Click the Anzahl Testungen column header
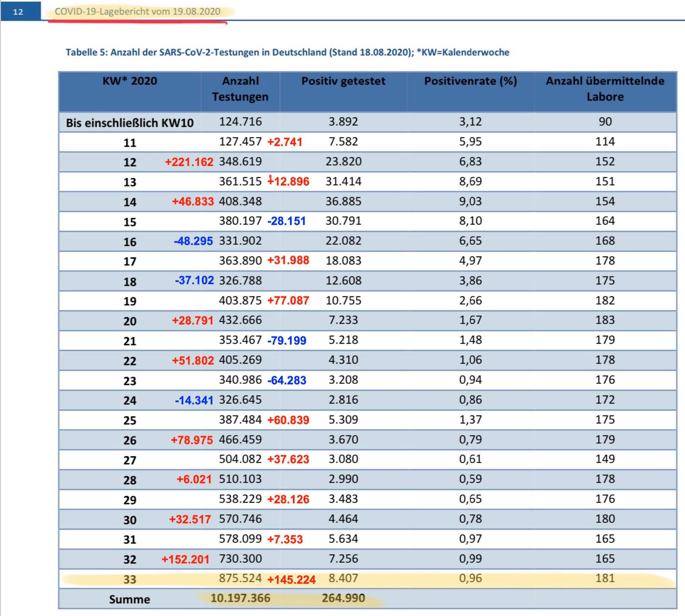 click(x=240, y=89)
